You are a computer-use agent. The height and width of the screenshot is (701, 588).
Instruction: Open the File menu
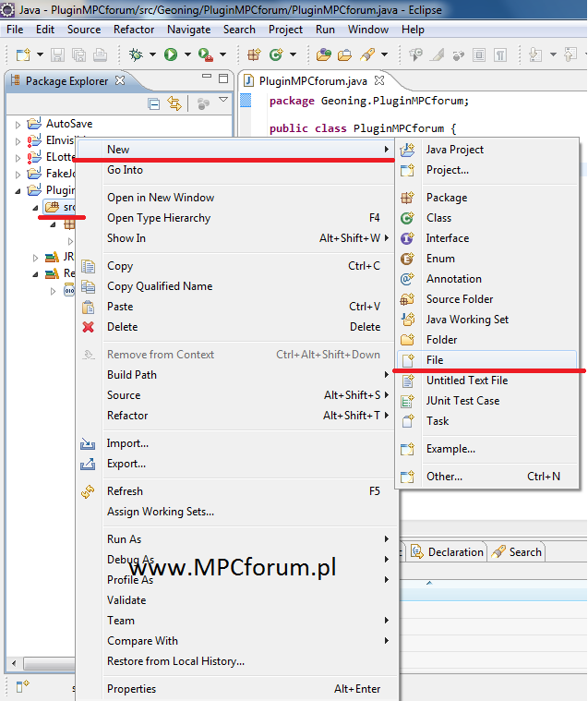15,30
